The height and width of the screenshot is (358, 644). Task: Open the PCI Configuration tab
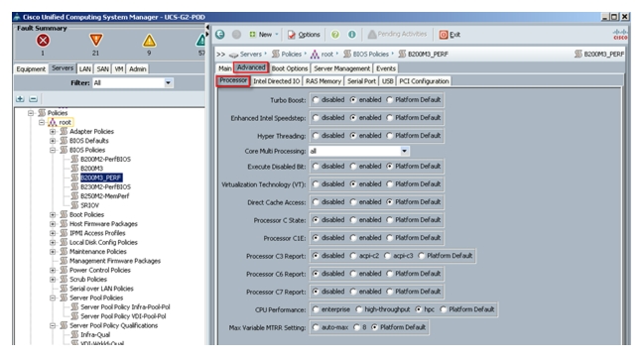(424, 81)
